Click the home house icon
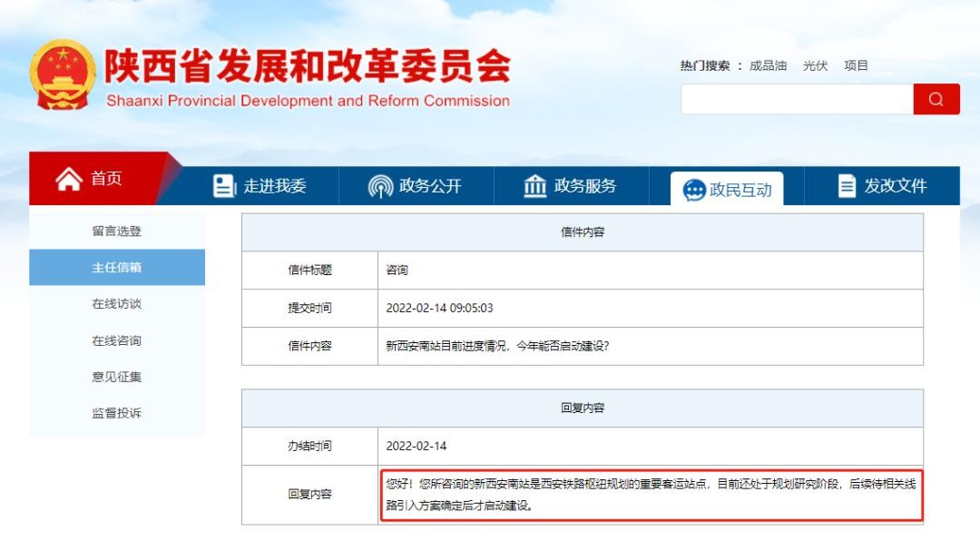The image size is (980, 551). 69,179
